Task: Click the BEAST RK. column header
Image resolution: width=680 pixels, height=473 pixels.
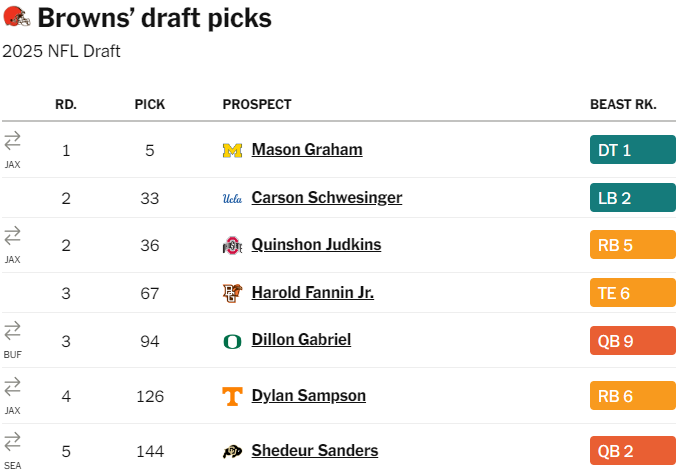Action: [623, 104]
